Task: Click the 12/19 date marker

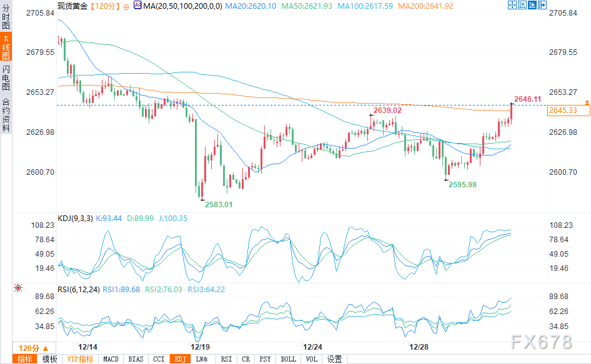Action: point(200,347)
